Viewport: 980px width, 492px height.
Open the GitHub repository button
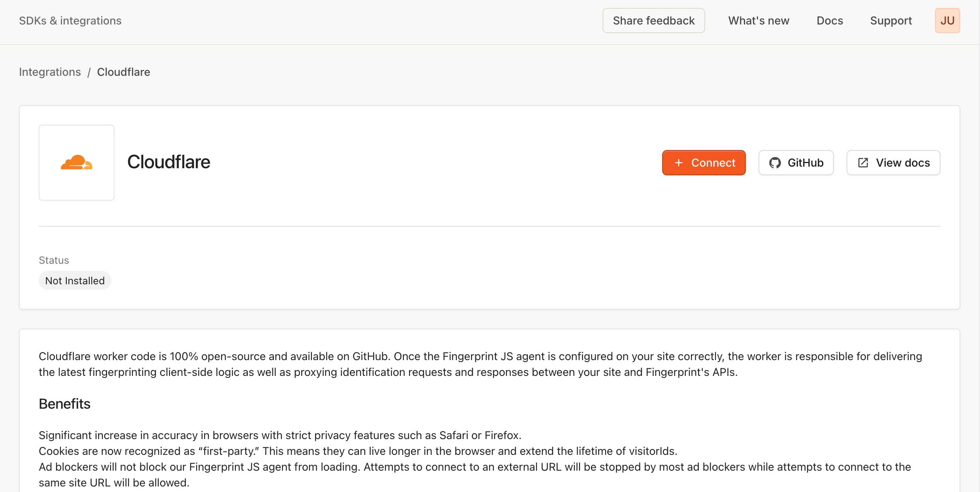[x=796, y=162]
